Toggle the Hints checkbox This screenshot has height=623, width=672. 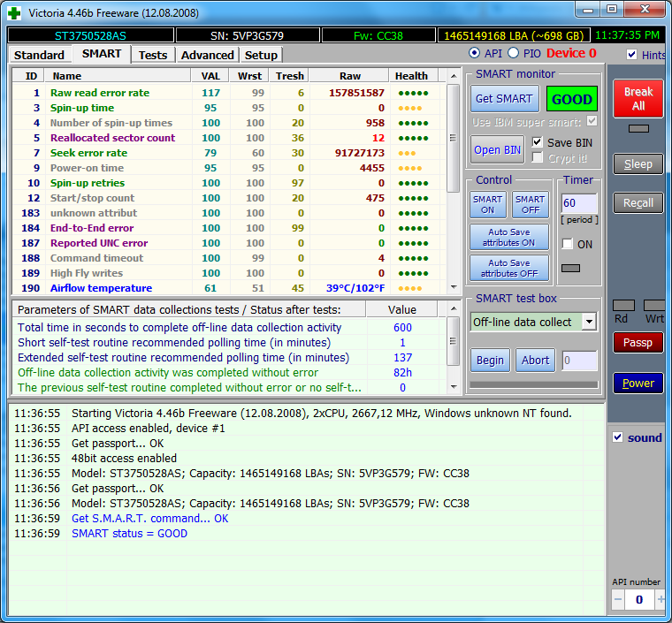click(x=631, y=55)
